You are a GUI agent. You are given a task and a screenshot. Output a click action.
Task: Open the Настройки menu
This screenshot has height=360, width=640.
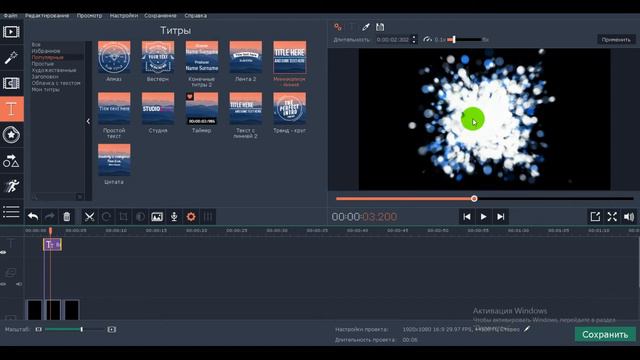(x=124, y=16)
